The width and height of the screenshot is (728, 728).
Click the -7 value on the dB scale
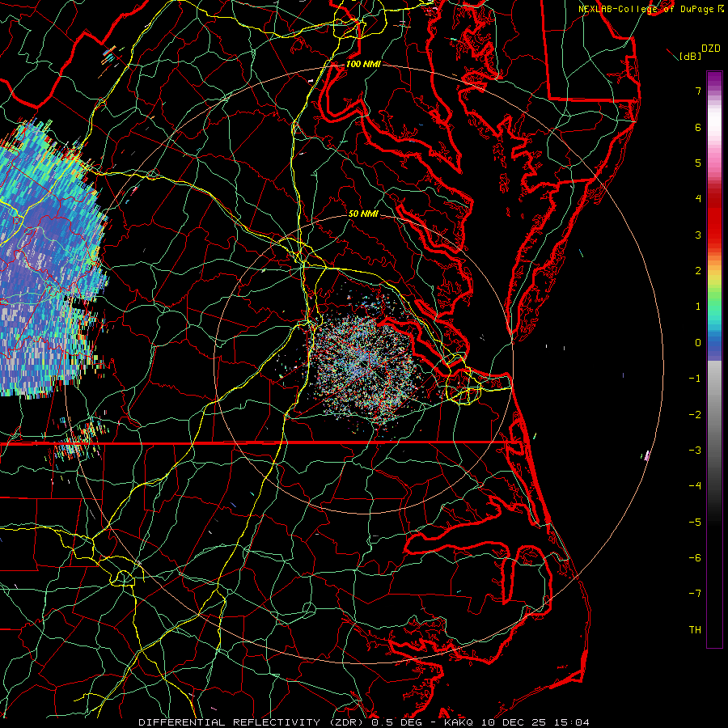pyautogui.click(x=695, y=594)
